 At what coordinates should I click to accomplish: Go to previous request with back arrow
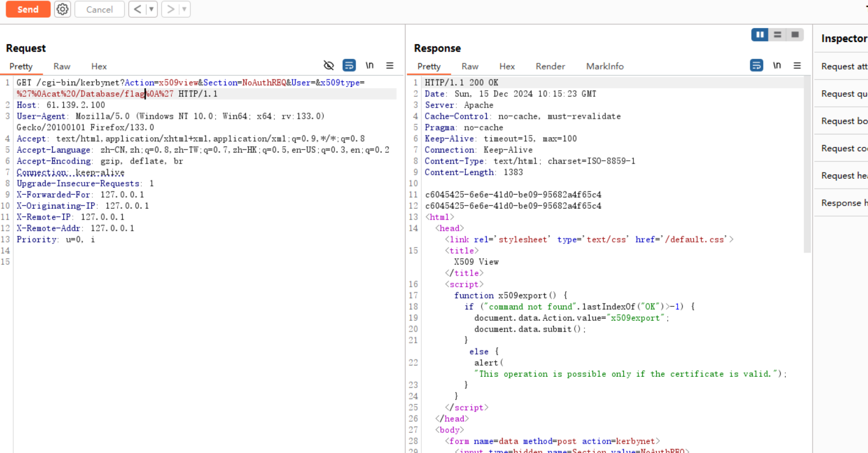pyautogui.click(x=137, y=10)
